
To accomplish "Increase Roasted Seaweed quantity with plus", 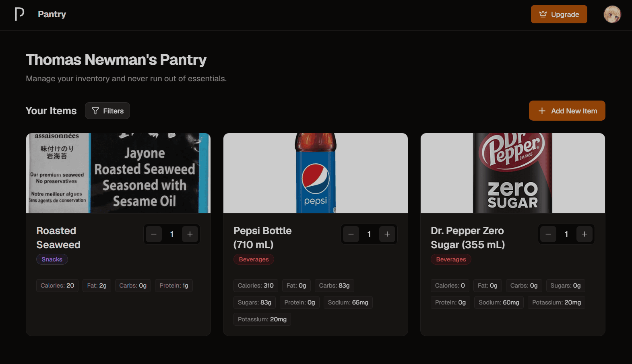I will click(x=190, y=234).
